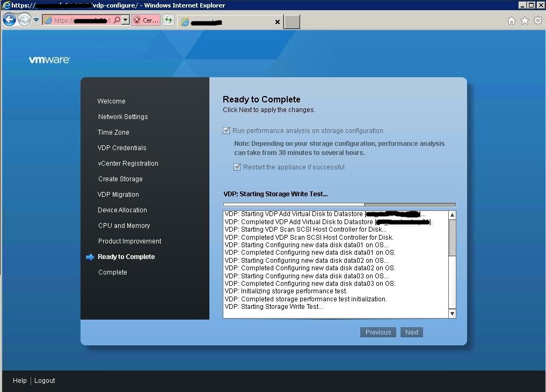Click the certificate error shield icon
Screen dimensions: 546x392
point(137,20)
